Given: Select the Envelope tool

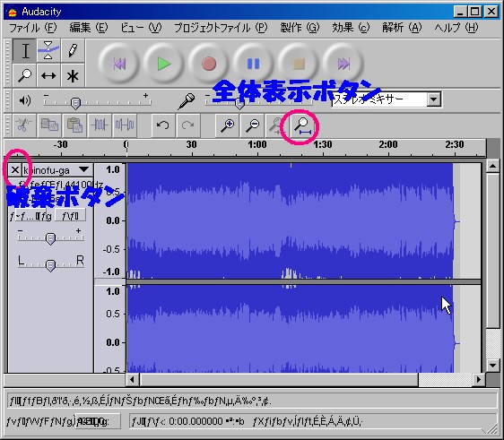Looking at the screenshot, I should (48, 51).
